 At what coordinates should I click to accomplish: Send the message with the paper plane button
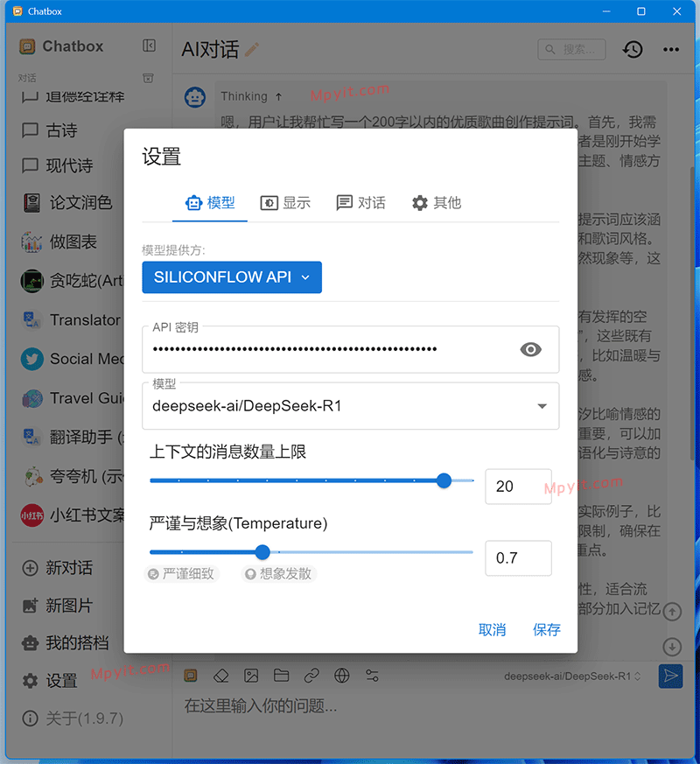coord(670,676)
